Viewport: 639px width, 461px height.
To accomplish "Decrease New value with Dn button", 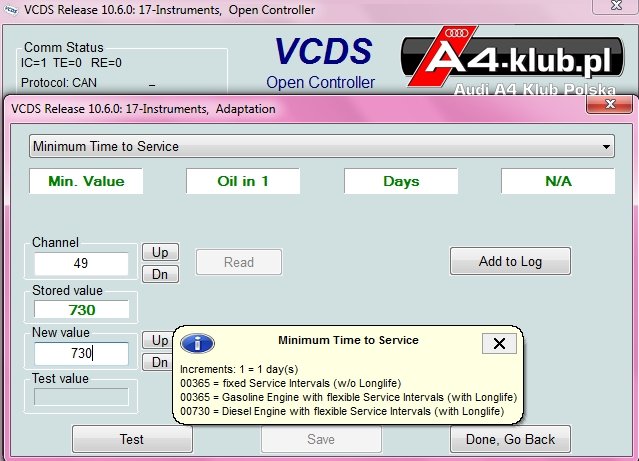I will point(157,362).
